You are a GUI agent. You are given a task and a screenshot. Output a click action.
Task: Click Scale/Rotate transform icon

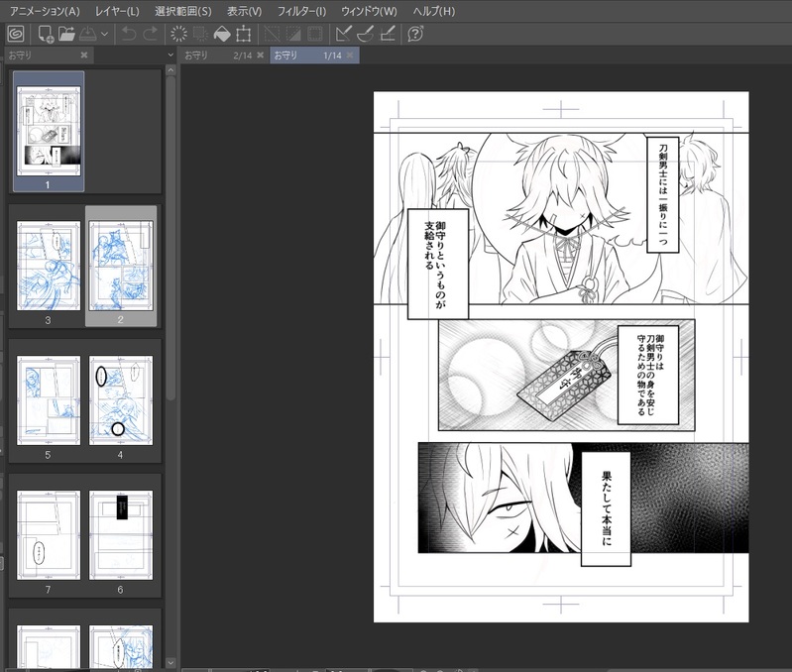tap(244, 35)
